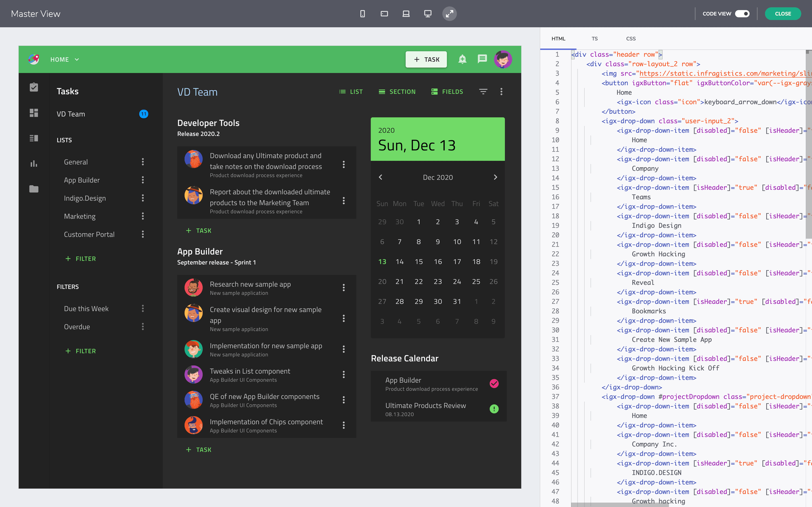Click the dashboard grid sidebar icon
Viewport: 812px width, 507px height.
[34, 113]
